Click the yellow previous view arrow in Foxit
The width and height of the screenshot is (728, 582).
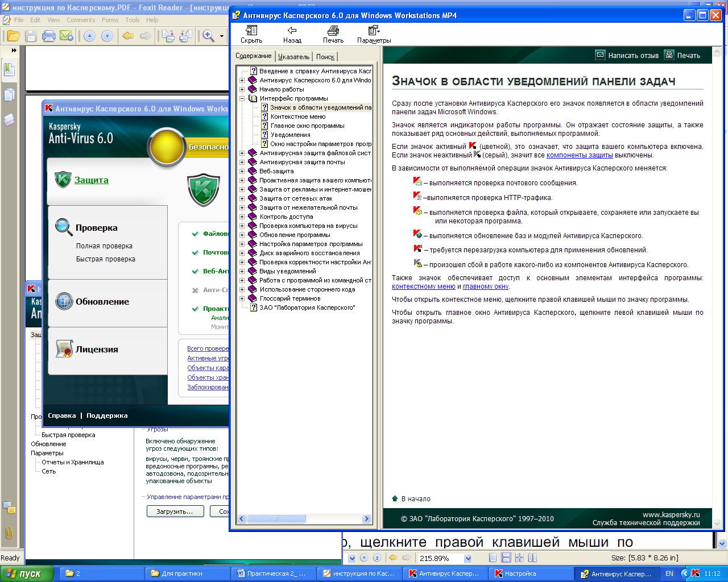128,36
